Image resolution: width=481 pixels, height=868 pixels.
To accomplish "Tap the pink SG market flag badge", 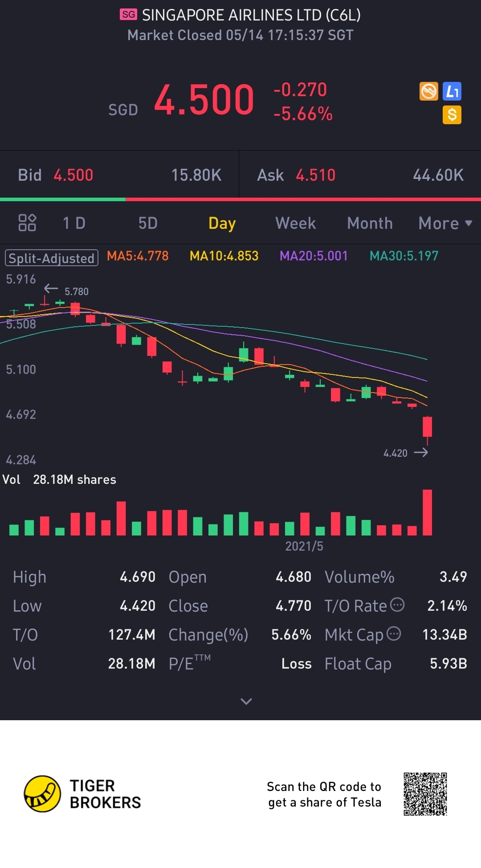I will (129, 15).
